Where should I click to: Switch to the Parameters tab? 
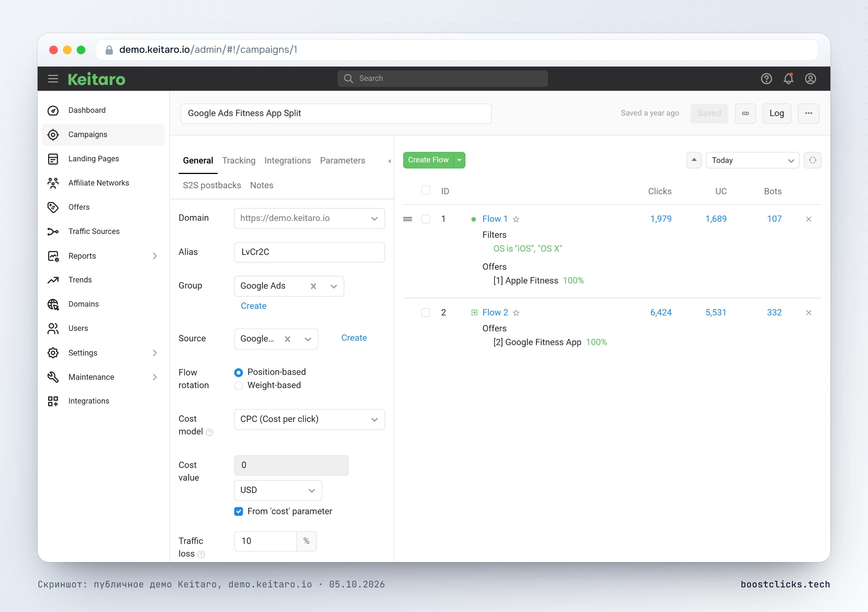pyautogui.click(x=342, y=161)
